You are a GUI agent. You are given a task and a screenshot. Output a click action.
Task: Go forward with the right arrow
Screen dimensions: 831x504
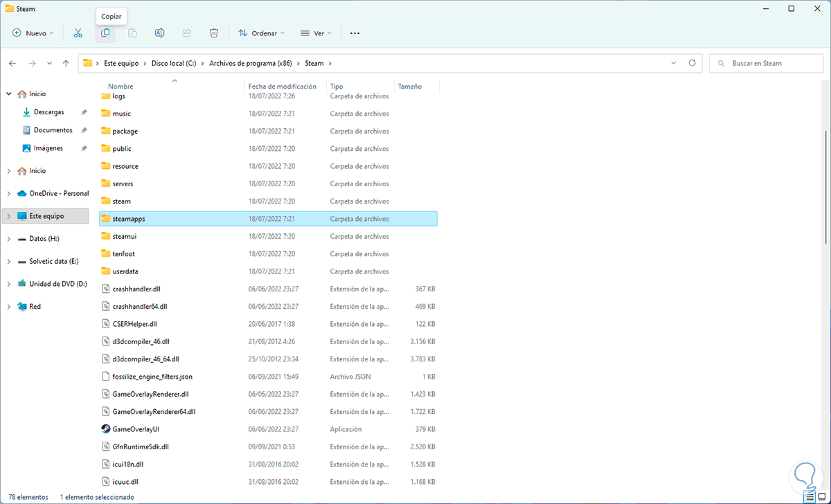(32, 63)
